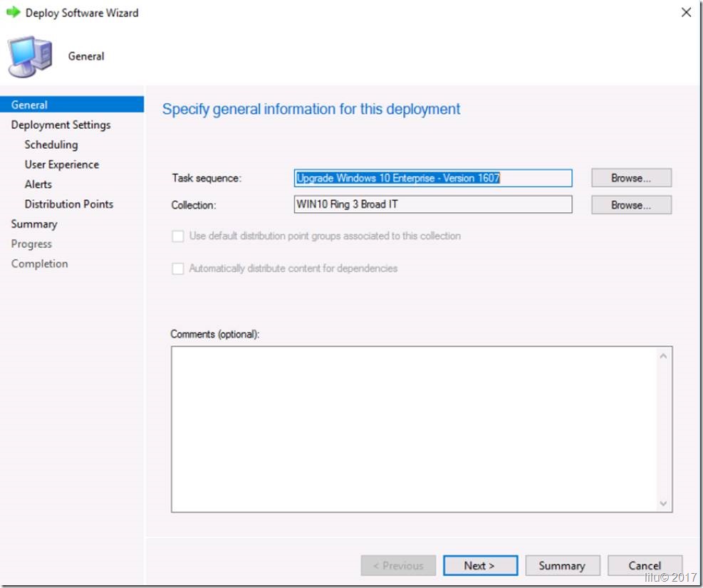
Task: Open Deployment Settings step
Action: 61,125
